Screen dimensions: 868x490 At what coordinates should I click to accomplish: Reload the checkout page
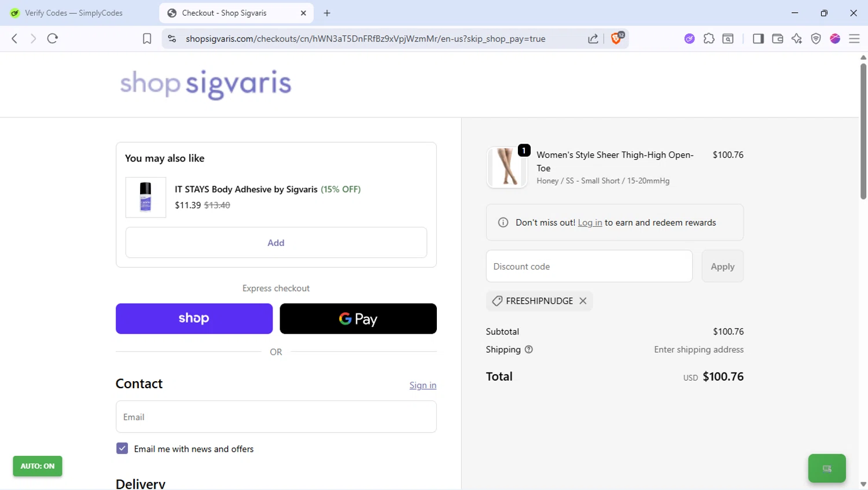(53, 39)
